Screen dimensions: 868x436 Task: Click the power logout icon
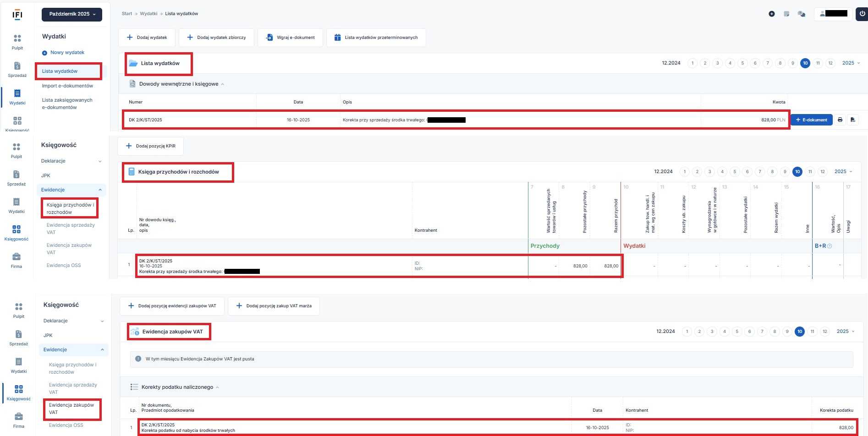(862, 14)
